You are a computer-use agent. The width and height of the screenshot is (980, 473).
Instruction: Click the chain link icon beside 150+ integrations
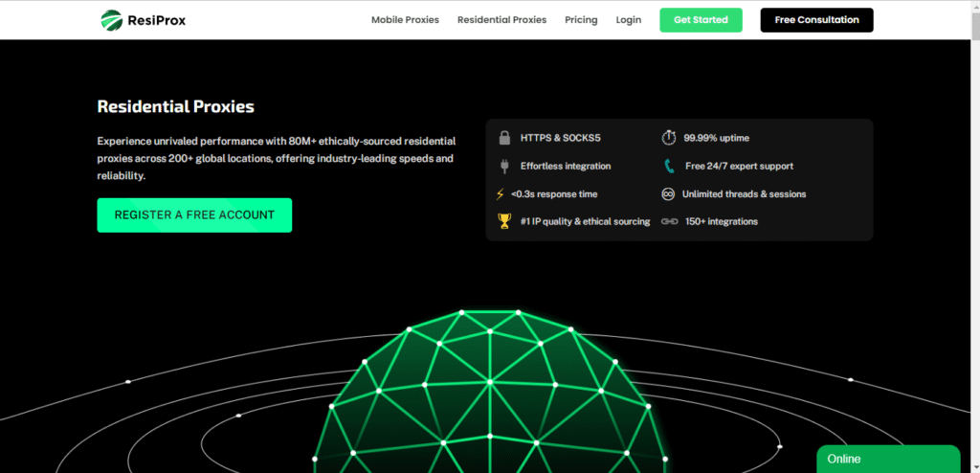[x=669, y=221]
